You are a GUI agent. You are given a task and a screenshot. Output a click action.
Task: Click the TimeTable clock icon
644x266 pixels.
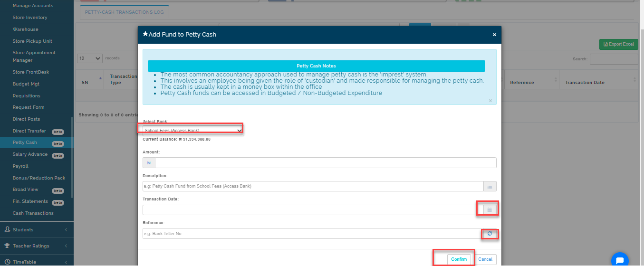pyautogui.click(x=7, y=262)
